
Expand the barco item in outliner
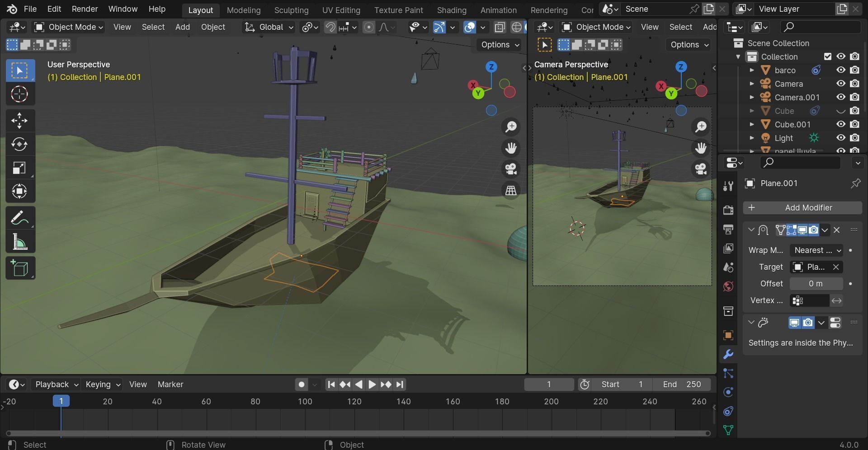pyautogui.click(x=751, y=70)
